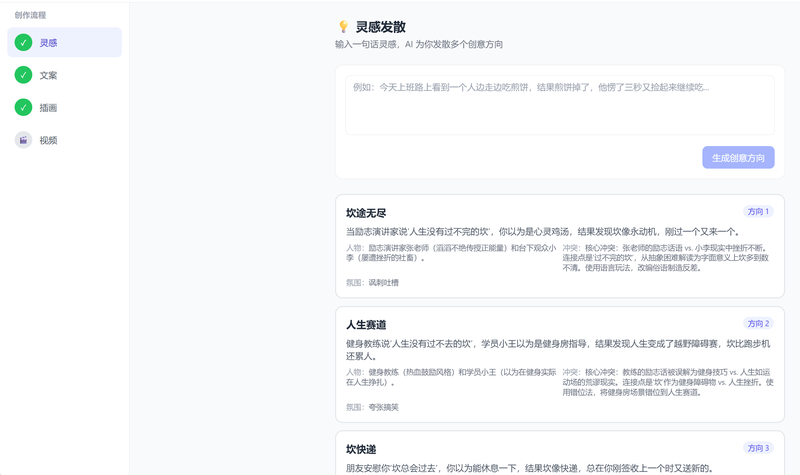This screenshot has width=800, height=475.
Task: Click the 方向 3 badge
Action: (758, 448)
